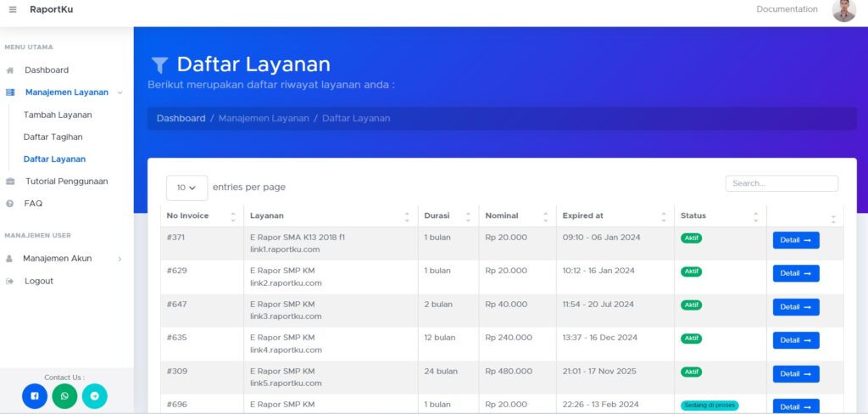
Task: Sort by Nominal column arrows
Action: click(545, 216)
